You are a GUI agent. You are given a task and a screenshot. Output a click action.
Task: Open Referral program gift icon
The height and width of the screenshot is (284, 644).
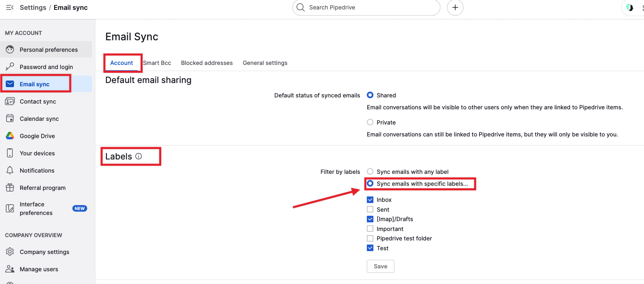click(x=10, y=188)
